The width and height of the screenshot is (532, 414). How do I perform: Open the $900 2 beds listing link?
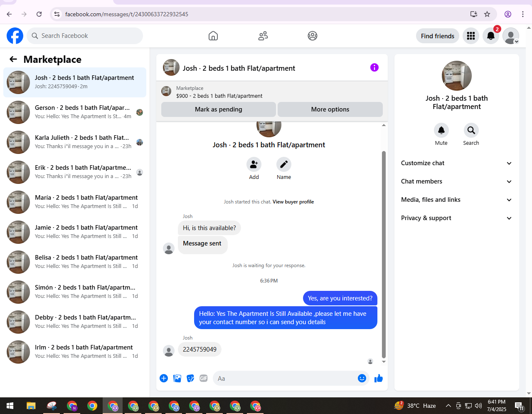219,96
